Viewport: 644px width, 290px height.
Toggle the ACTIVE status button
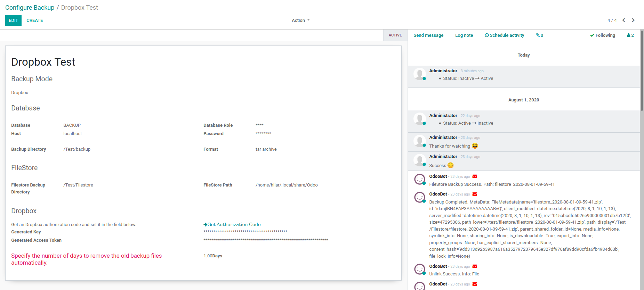(395, 35)
